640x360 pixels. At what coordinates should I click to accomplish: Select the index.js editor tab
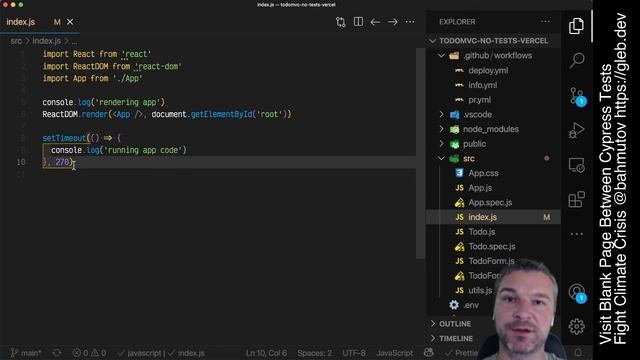click(x=40, y=22)
